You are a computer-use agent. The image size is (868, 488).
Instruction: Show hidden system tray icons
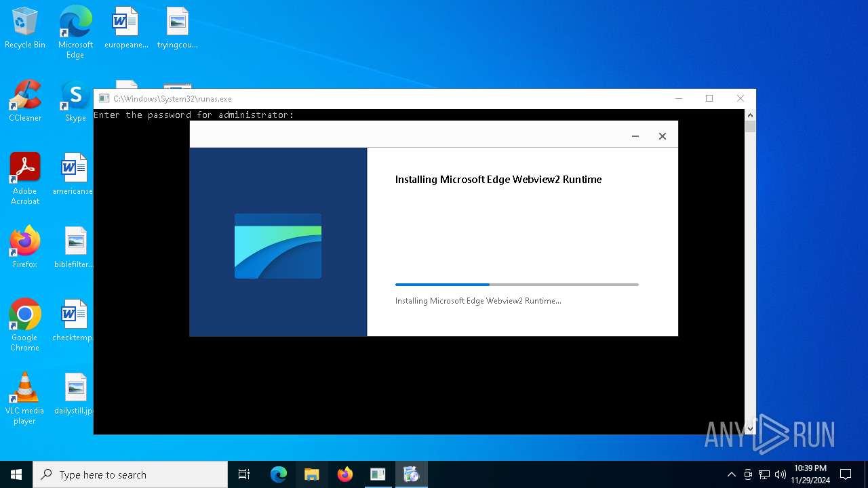(x=731, y=474)
